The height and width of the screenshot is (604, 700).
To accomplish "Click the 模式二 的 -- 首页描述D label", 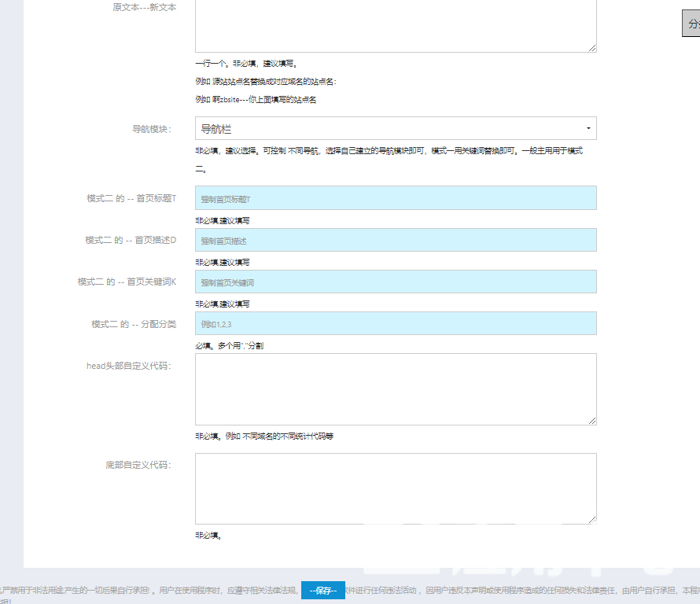I will tap(131, 240).
